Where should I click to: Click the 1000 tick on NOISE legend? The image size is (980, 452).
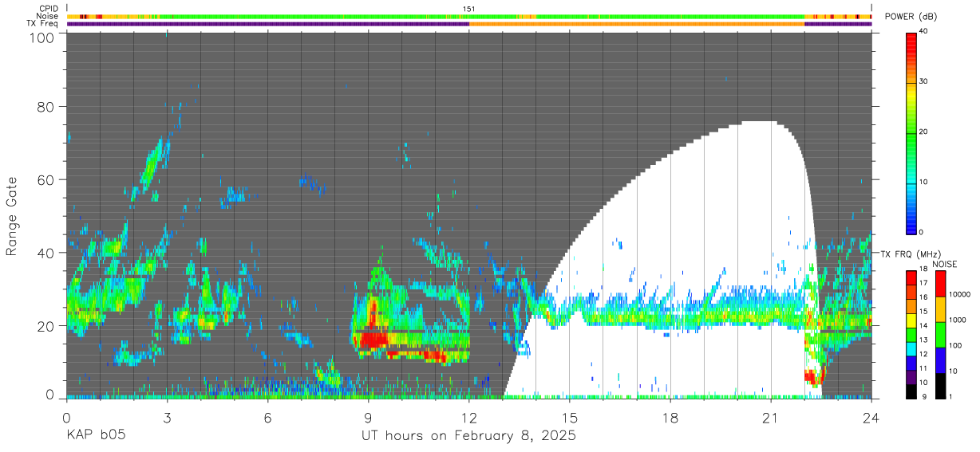click(957, 320)
